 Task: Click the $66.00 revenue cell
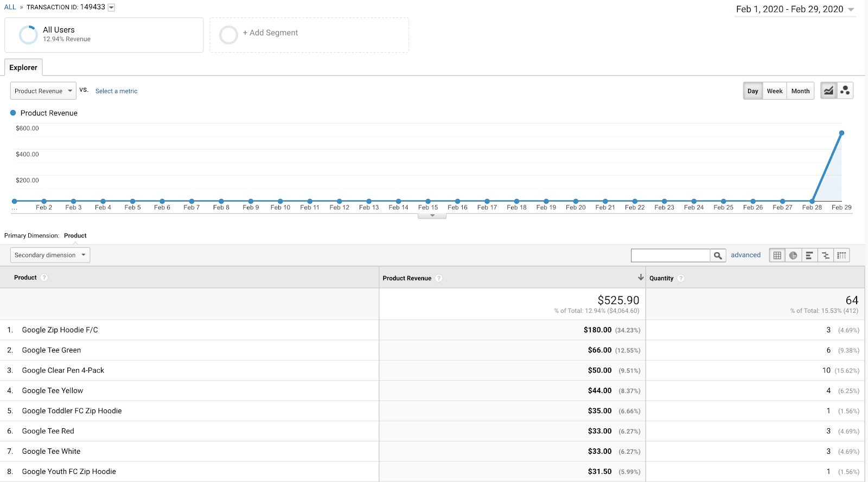[x=599, y=350]
